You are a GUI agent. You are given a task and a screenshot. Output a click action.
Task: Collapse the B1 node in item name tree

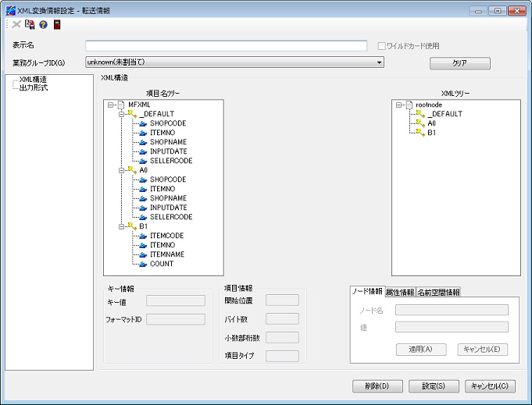(x=121, y=226)
